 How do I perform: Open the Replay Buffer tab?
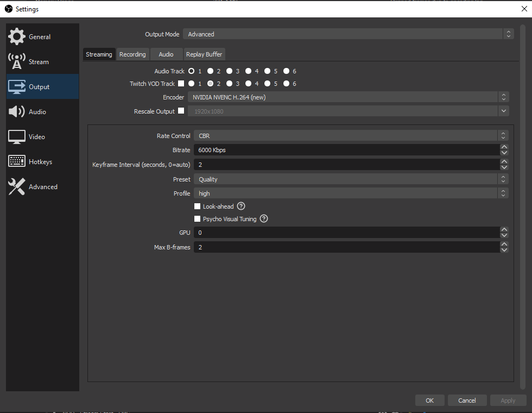pos(204,54)
